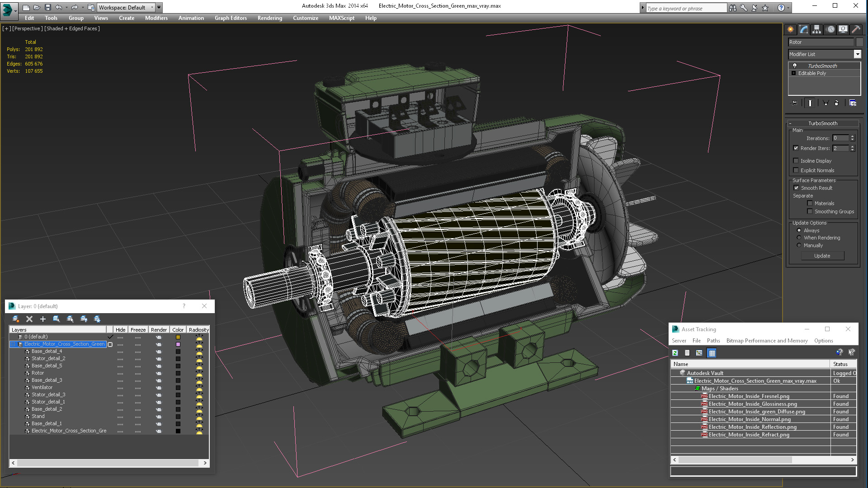Open the Create command panel tab

point(790,29)
